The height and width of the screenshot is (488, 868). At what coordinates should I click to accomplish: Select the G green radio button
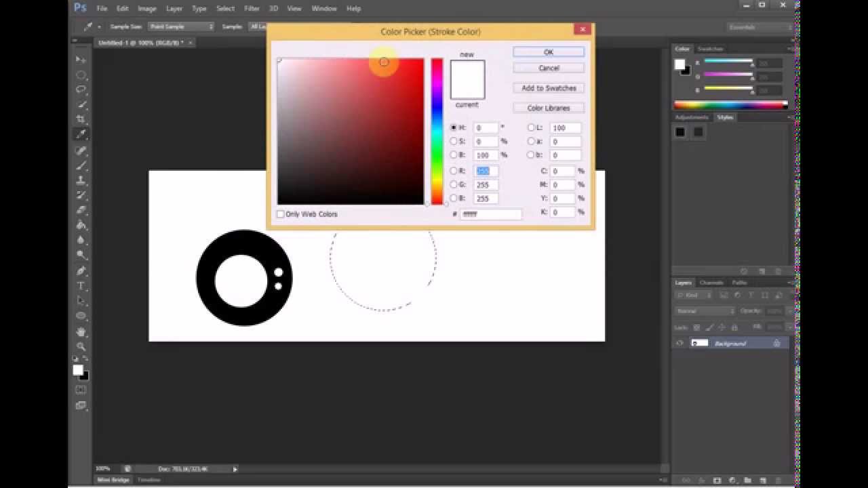pyautogui.click(x=454, y=184)
